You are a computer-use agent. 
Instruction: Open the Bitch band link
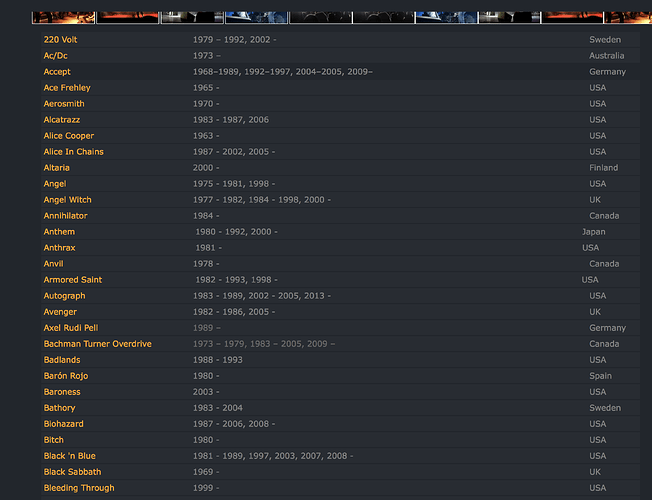[x=54, y=440]
